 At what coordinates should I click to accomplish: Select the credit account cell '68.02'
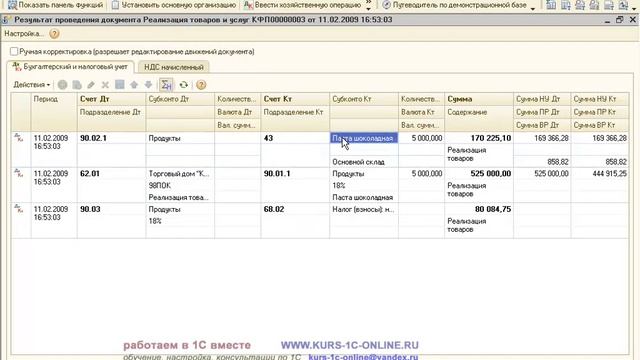295,209
